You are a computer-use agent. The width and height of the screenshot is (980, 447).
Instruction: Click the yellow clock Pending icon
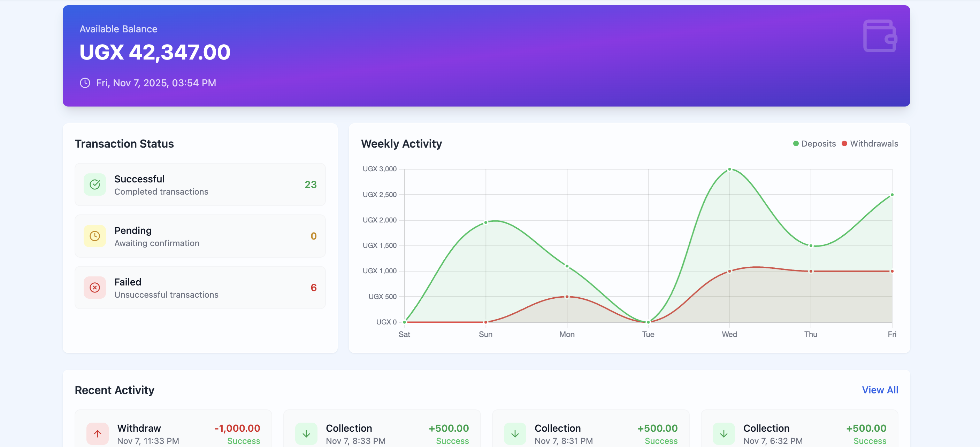pyautogui.click(x=95, y=236)
